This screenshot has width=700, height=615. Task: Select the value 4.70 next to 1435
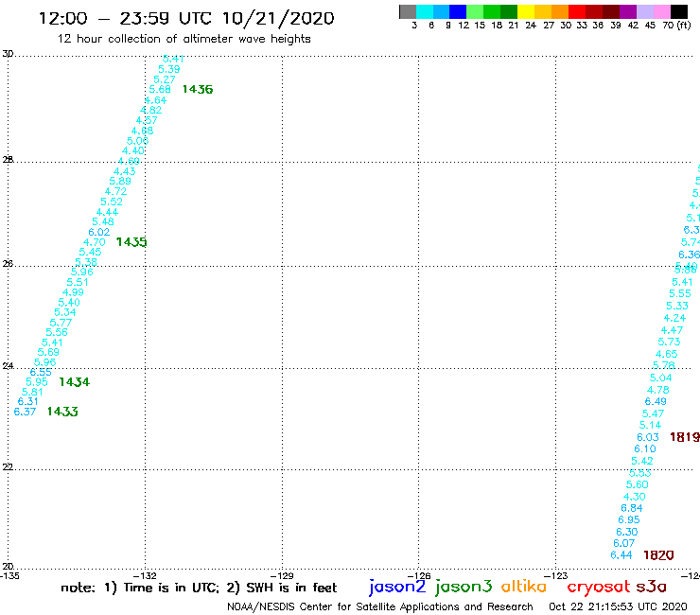(x=95, y=242)
